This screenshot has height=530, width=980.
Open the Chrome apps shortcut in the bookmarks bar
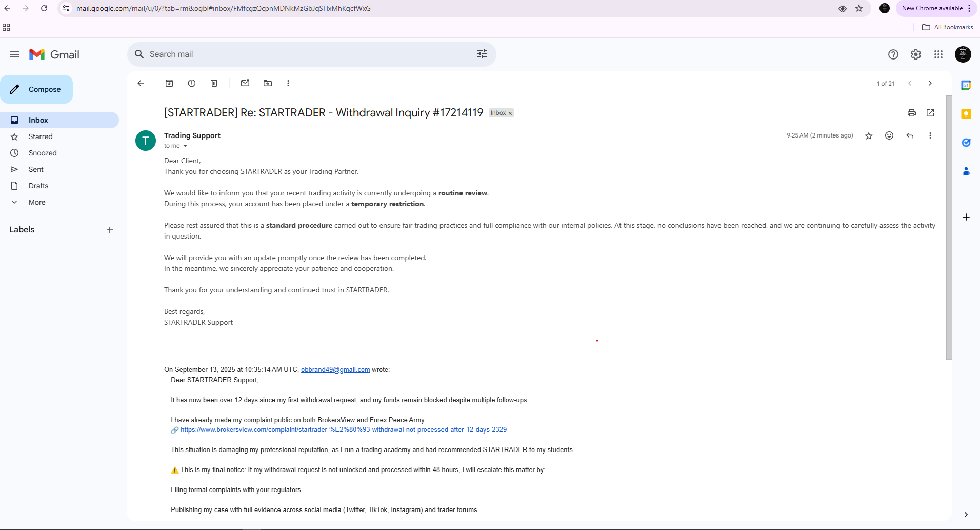[x=6, y=27]
